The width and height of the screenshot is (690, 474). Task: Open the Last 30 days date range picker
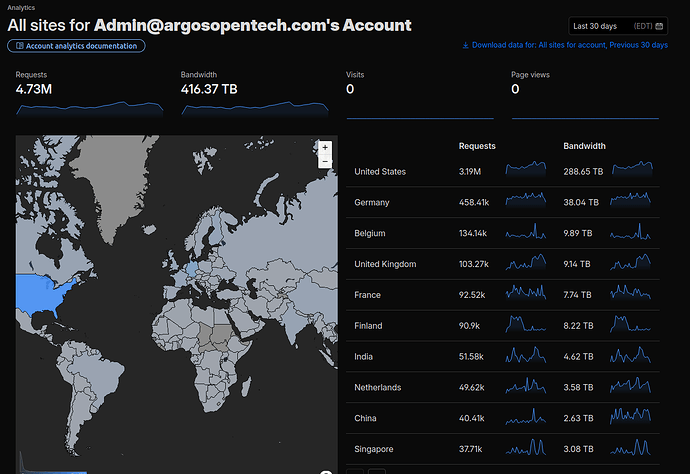pos(618,26)
